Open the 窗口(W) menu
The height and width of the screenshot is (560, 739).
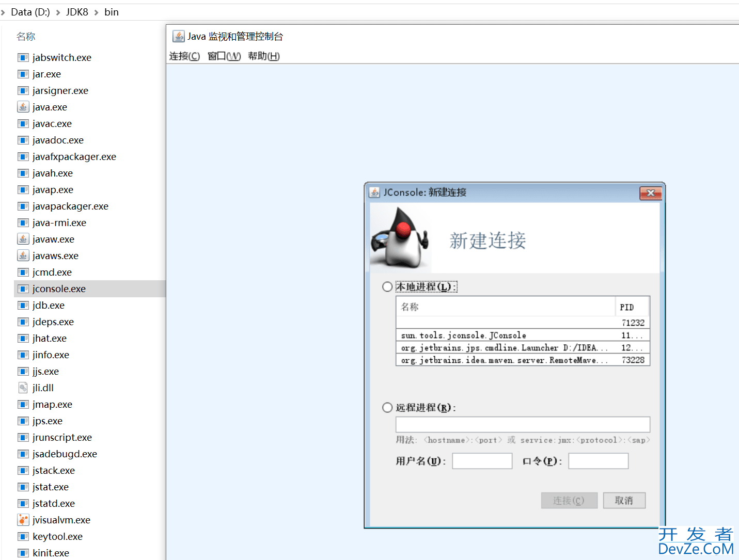point(224,56)
